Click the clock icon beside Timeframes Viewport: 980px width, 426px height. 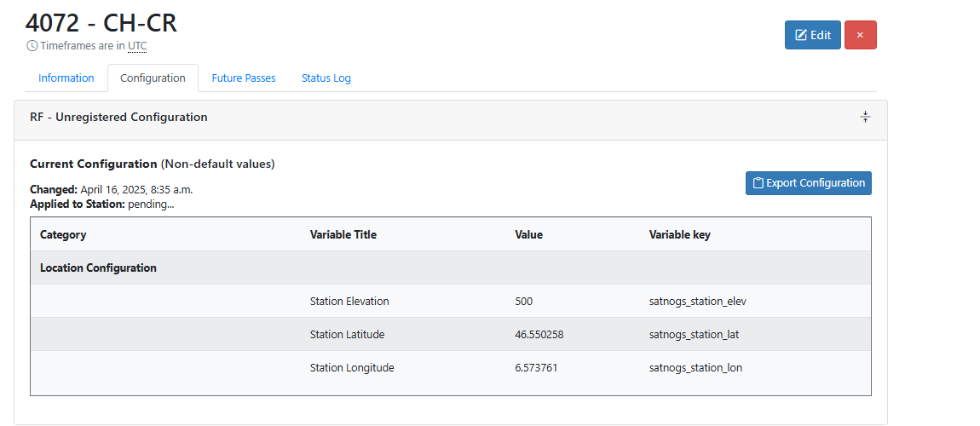pos(32,46)
